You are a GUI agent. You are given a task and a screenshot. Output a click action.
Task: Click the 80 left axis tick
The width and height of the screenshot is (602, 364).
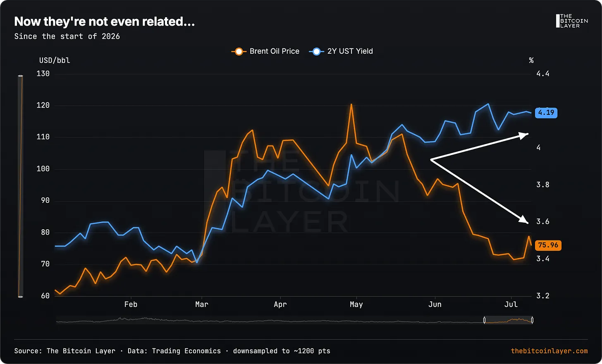coord(45,232)
